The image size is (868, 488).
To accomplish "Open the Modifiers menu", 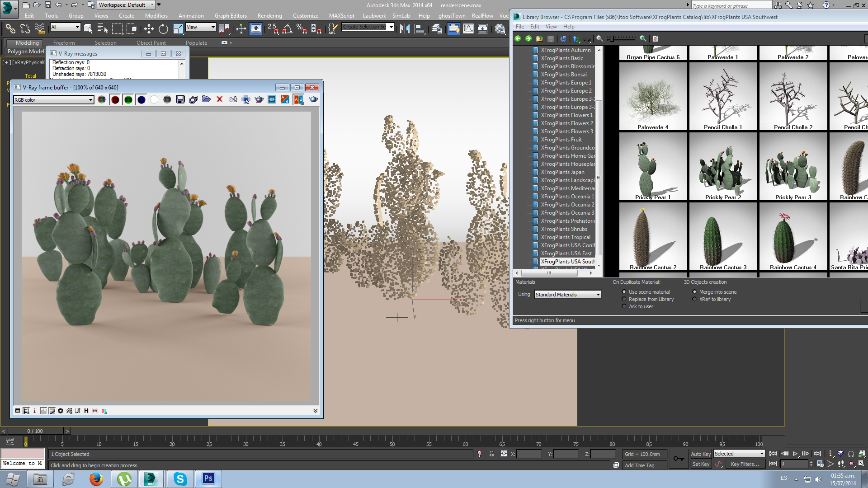I will (x=156, y=16).
